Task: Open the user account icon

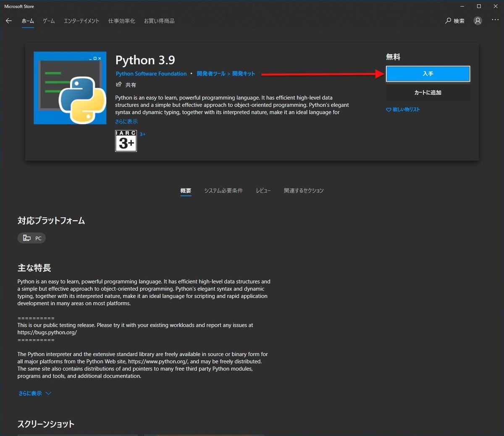Action: [478, 21]
